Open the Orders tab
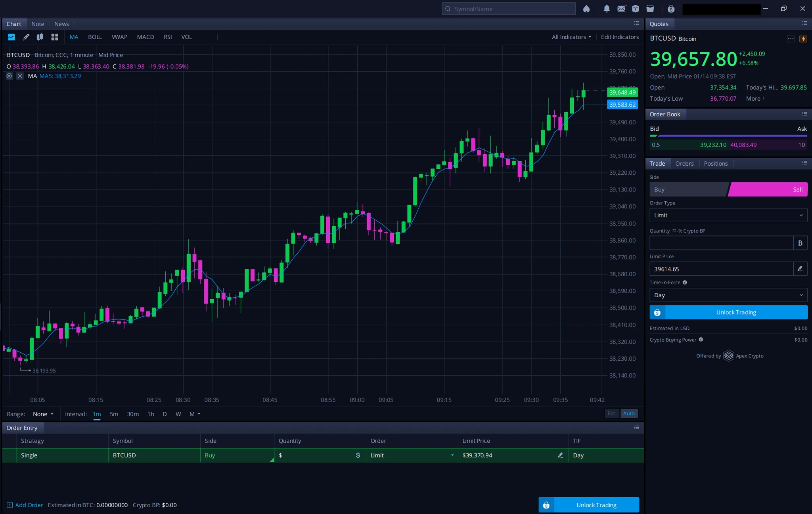 pyautogui.click(x=684, y=163)
